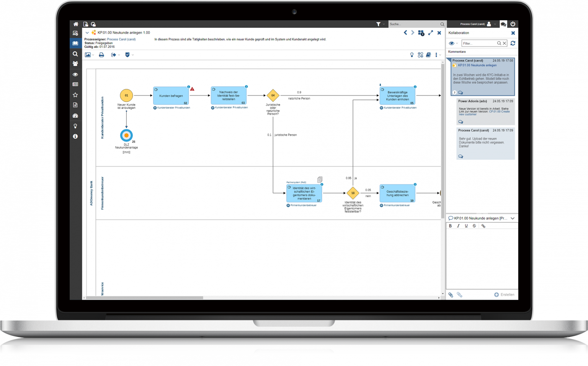Toggle the eye visibility filter in Kollaboration

point(452,43)
